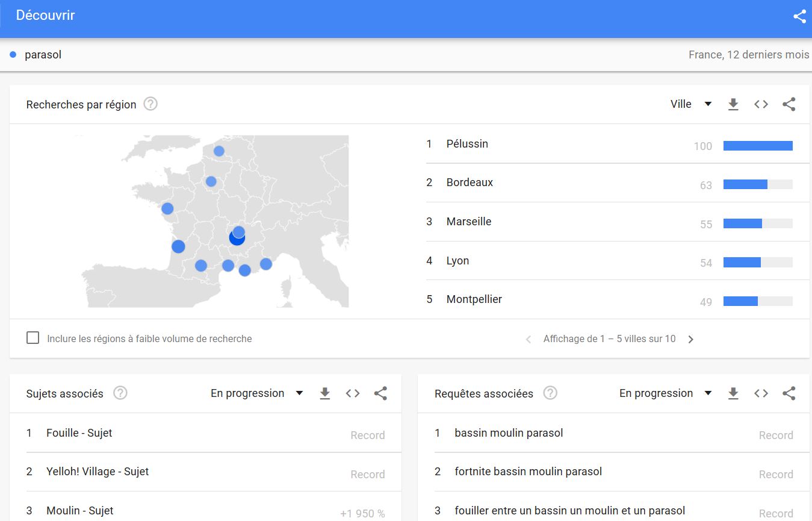Download the Recherches par région data
812x521 pixels.
(733, 104)
